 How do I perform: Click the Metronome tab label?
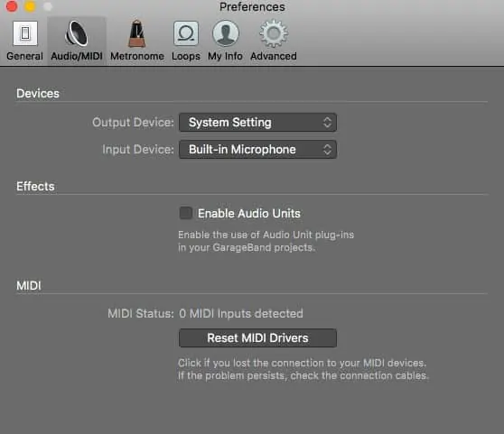137,56
